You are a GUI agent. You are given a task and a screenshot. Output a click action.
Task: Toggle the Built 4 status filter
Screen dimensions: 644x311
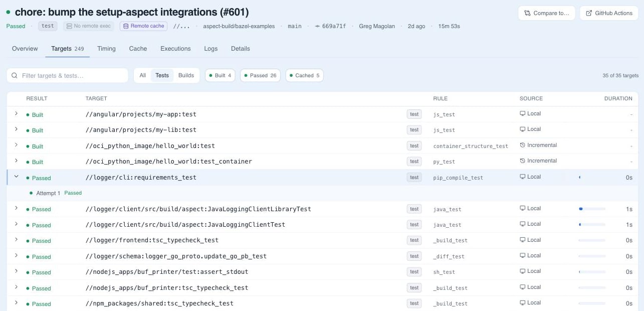coord(220,75)
